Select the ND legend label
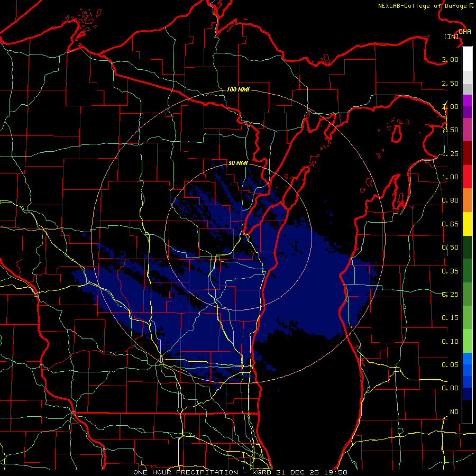 [x=454, y=412]
